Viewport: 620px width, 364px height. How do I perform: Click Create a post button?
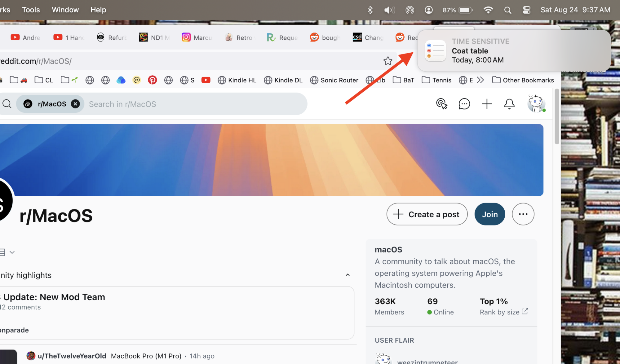coord(427,214)
